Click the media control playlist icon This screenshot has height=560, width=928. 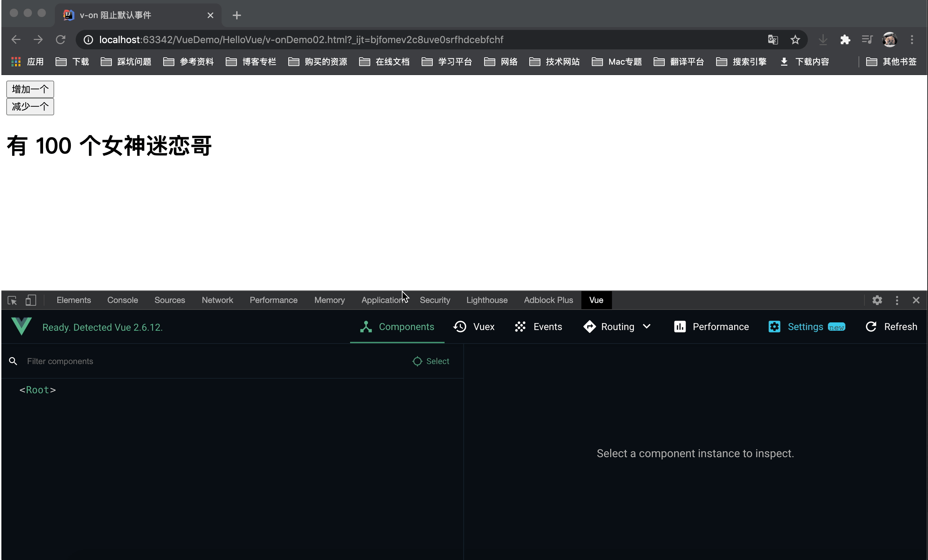pos(867,40)
